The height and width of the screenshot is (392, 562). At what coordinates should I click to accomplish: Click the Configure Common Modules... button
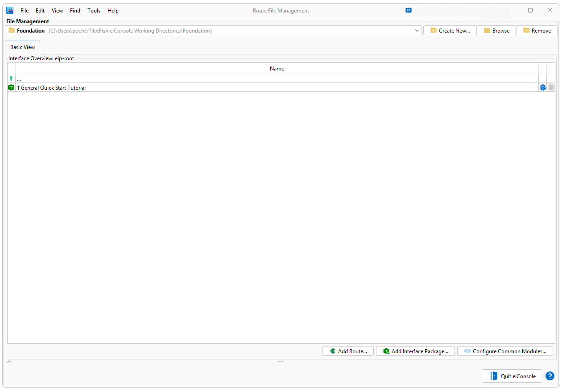pyautogui.click(x=505, y=351)
